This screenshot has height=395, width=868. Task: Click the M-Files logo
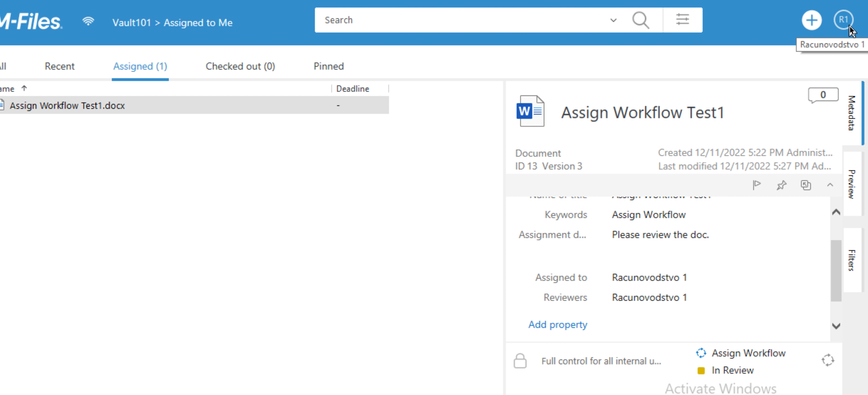(31, 22)
